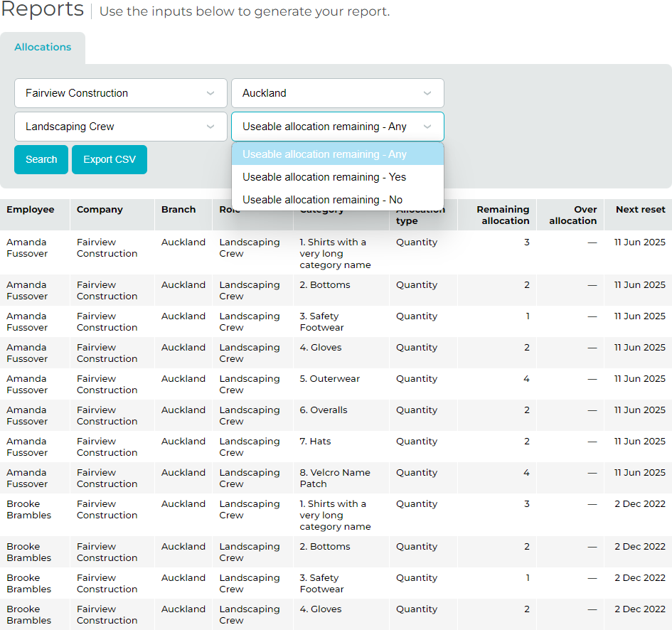Click the Branch column header

click(x=178, y=210)
